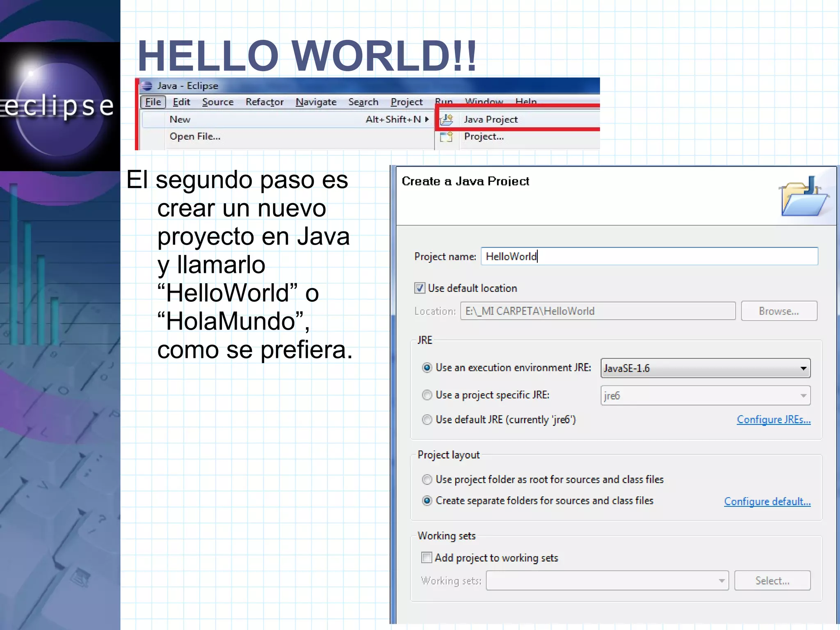This screenshot has height=630, width=840.
Task: Click the Location path field
Action: coord(598,311)
